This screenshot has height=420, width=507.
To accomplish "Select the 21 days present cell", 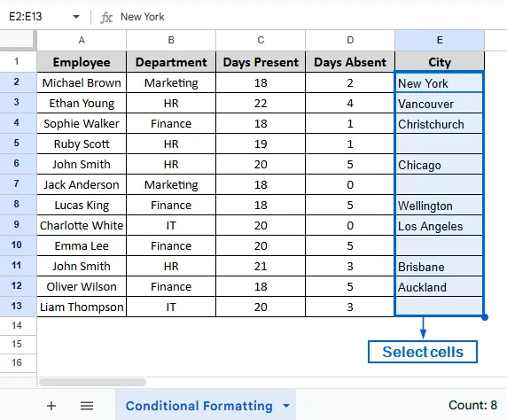I will 261,266.
